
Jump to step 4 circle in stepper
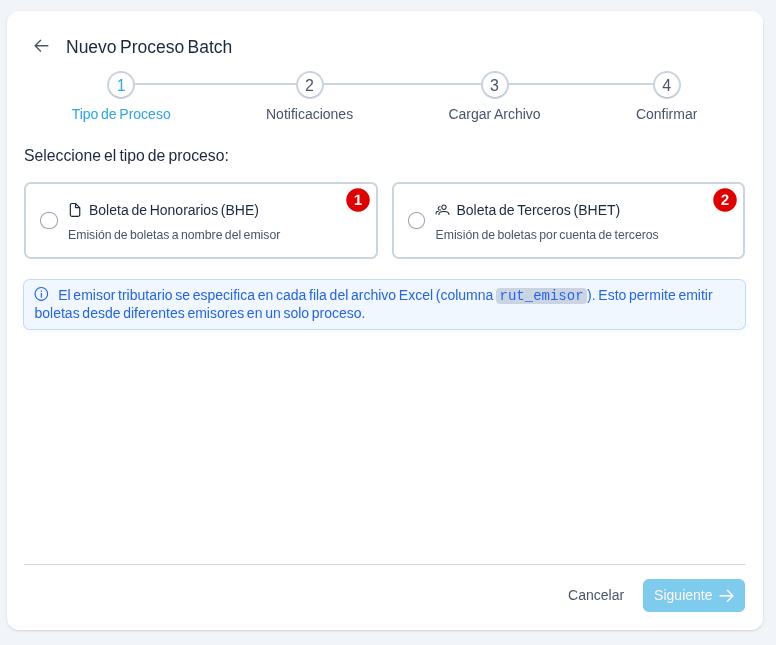(x=667, y=85)
